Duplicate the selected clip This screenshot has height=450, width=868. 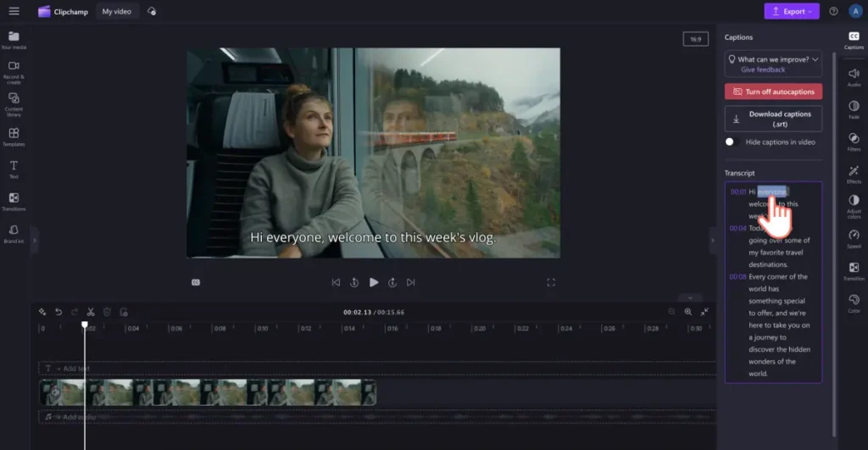pos(124,312)
